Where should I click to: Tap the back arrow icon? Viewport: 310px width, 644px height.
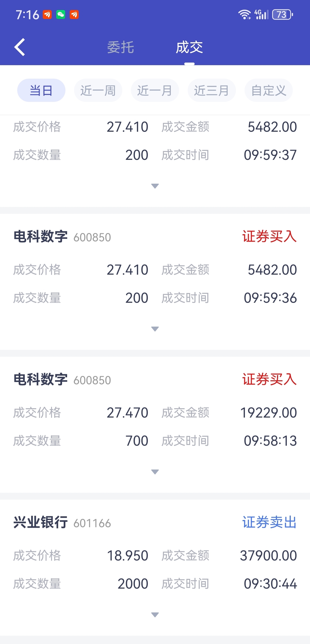coord(20,47)
